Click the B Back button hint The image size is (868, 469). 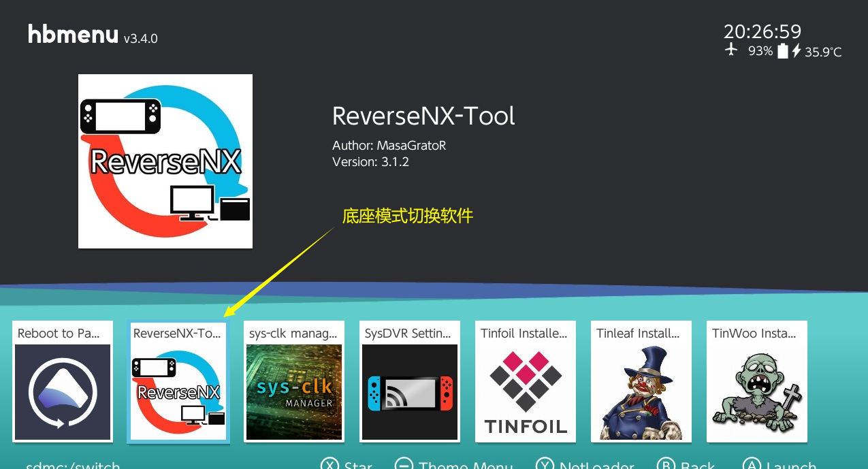point(686,464)
